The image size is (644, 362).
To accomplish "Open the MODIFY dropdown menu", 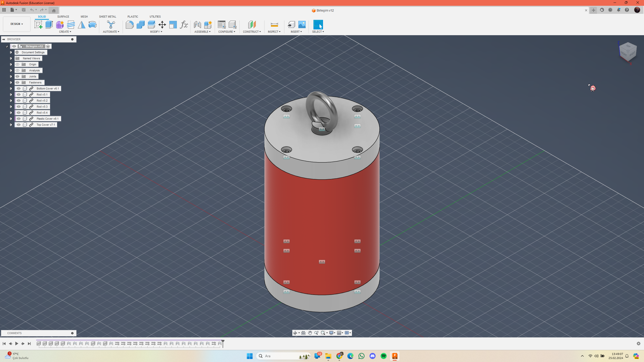I will pos(156,32).
